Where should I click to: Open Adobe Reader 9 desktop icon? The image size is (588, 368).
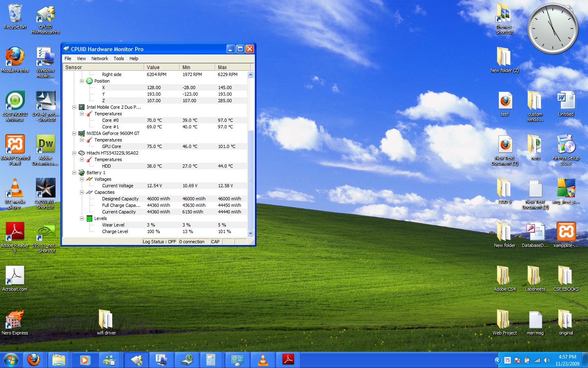(15, 237)
